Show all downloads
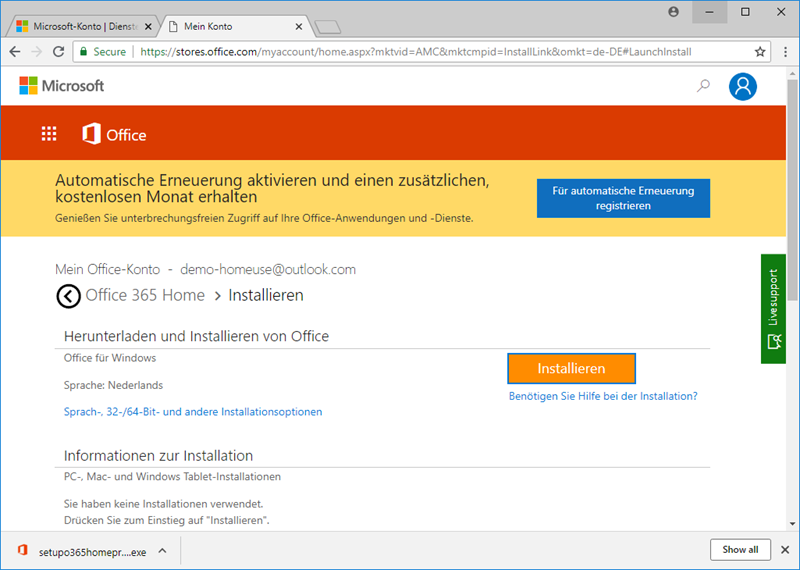The height and width of the screenshot is (570, 800). click(x=740, y=550)
